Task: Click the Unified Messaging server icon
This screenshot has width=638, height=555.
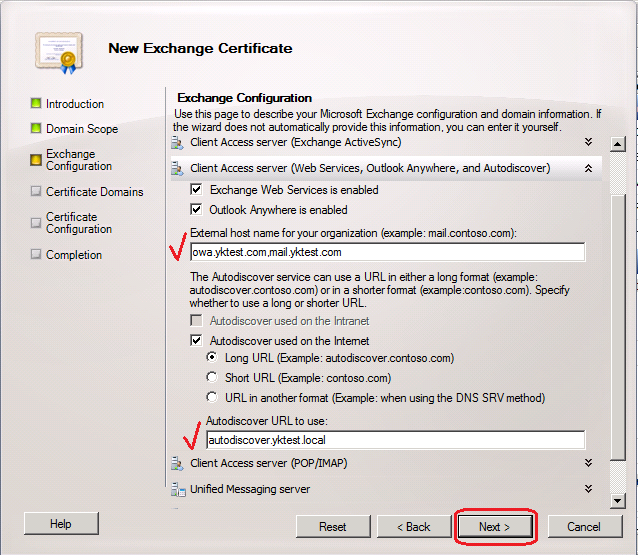Action: 177,489
